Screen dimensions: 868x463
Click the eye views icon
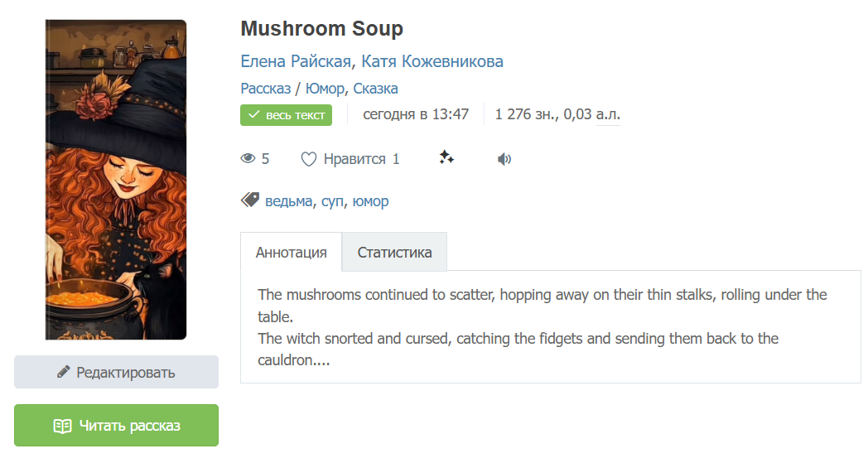coord(248,159)
